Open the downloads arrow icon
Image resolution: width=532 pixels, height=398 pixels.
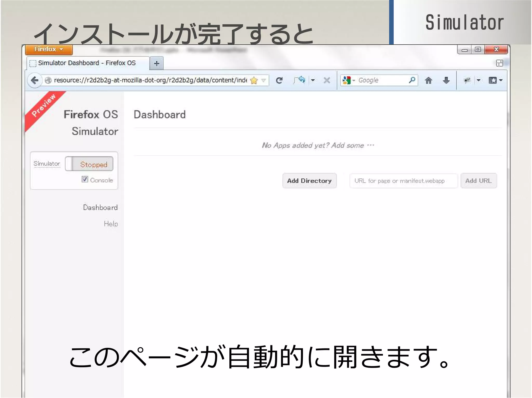point(446,80)
